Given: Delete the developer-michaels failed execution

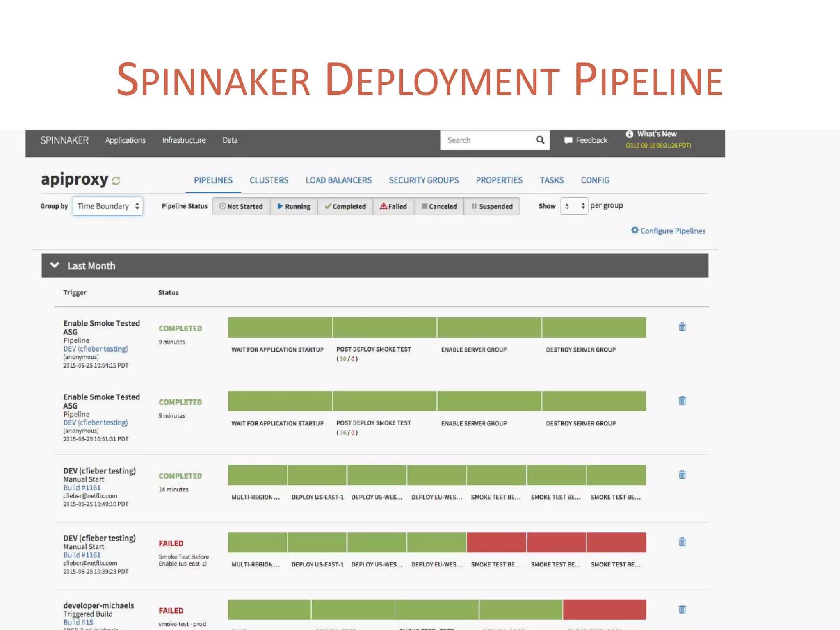Looking at the screenshot, I should pos(682,609).
